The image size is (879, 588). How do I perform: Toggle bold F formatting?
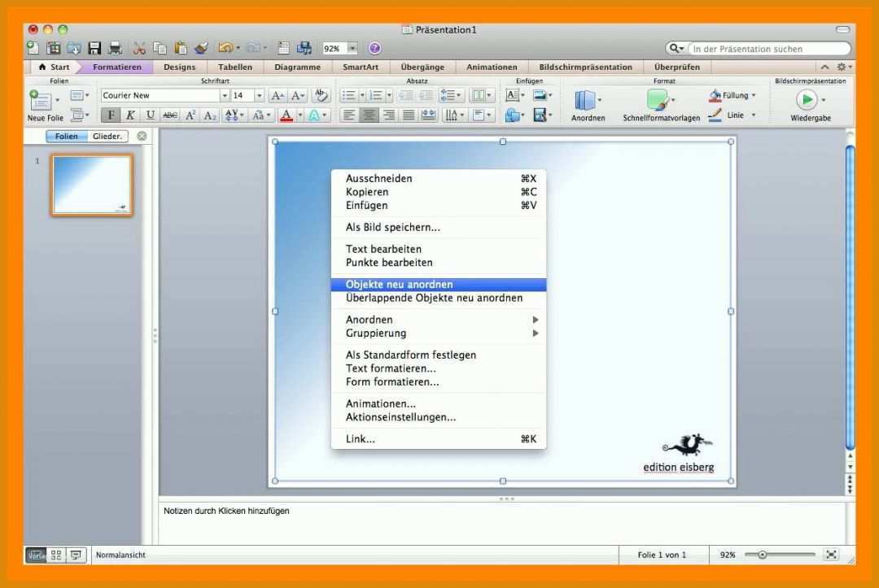pyautogui.click(x=111, y=115)
